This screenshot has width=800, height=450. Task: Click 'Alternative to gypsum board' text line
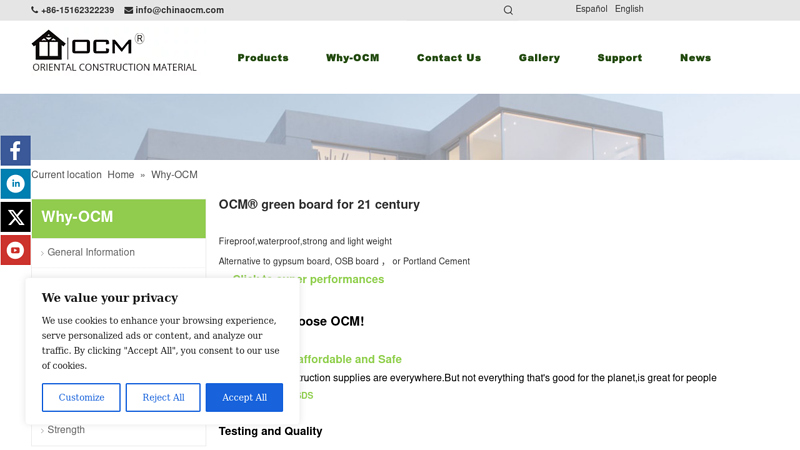coord(344,261)
